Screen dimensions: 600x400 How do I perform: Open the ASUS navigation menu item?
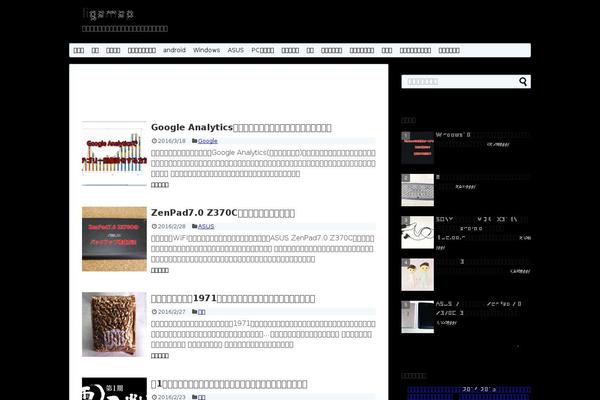235,50
